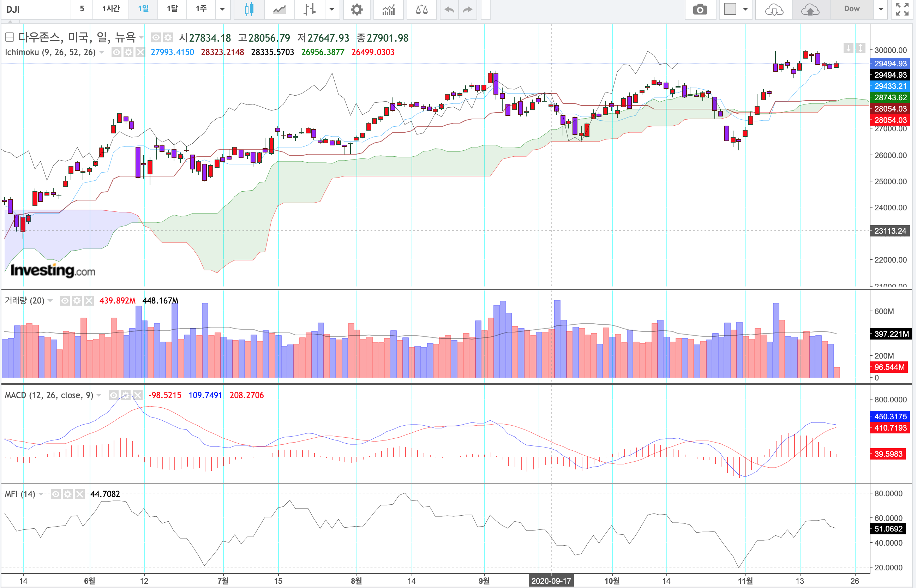Click the cloud upload save icon

(x=810, y=9)
